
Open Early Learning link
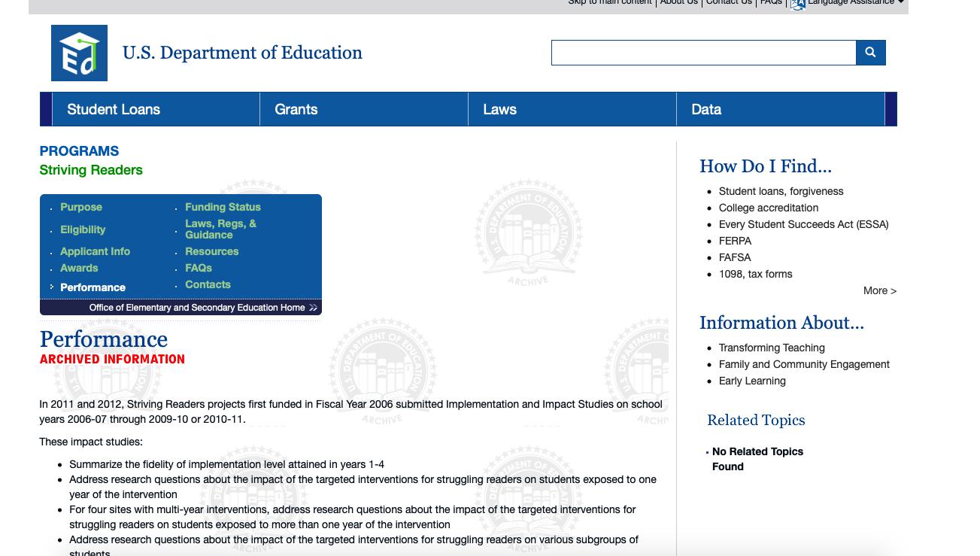752,381
